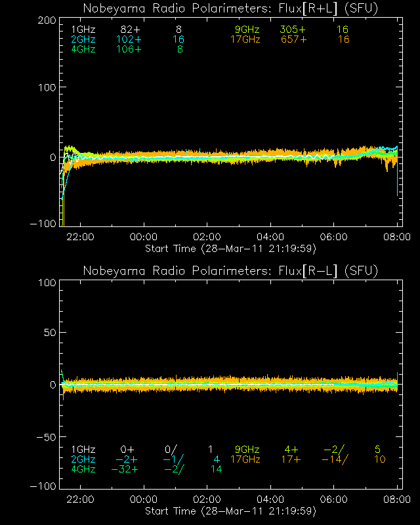This screenshot has width=420, height=525.
Task: Click the Flux[R-L] plot title
Action: (230, 271)
